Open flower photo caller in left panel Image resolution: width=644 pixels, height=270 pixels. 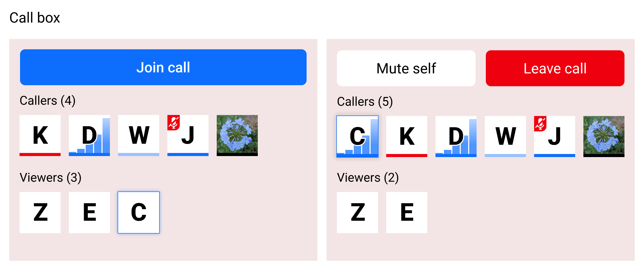tap(237, 135)
